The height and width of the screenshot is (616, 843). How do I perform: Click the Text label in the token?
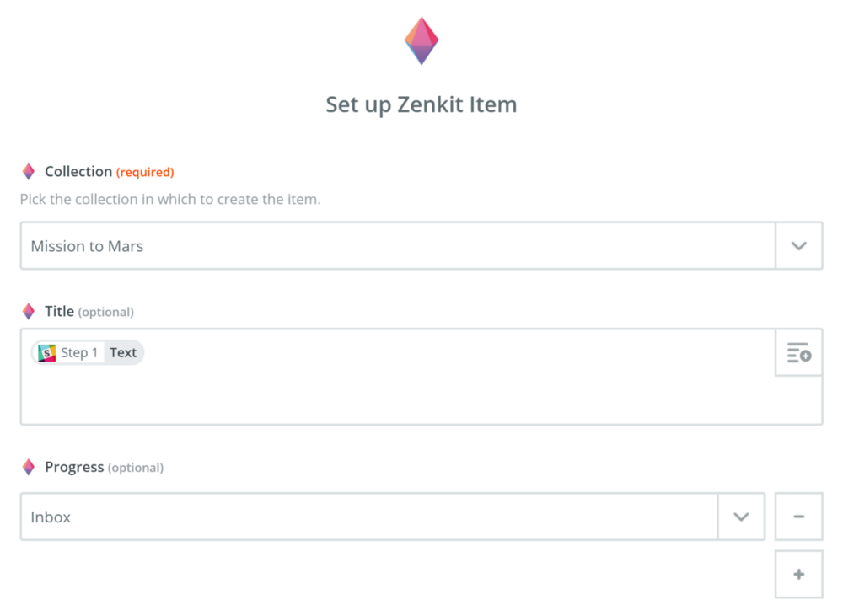click(123, 352)
